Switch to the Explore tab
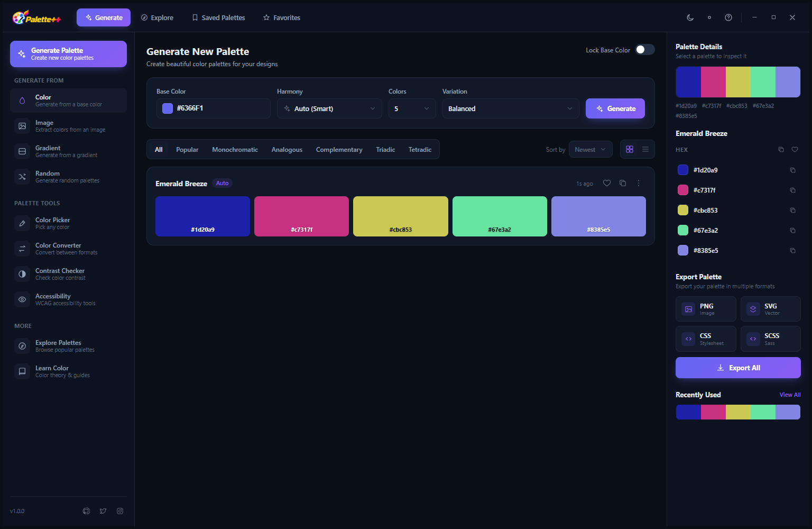Screen dimensions: 812x529 [x=157, y=17]
